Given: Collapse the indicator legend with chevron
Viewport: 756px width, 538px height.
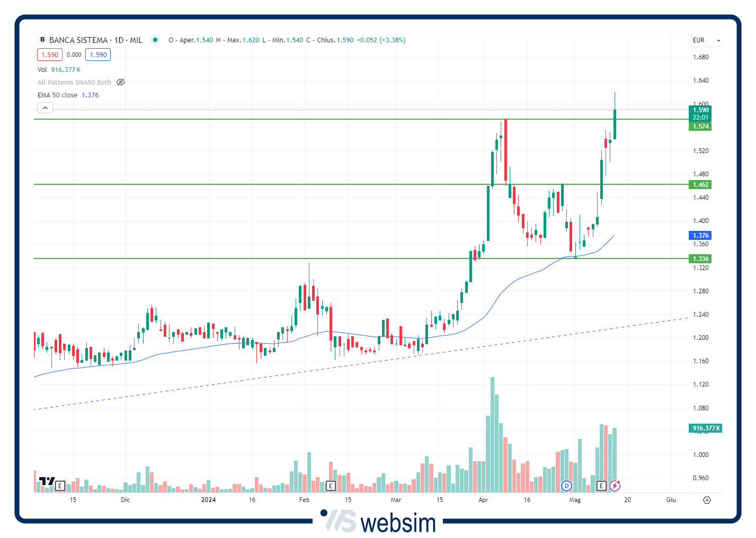Looking at the screenshot, I should click(45, 108).
